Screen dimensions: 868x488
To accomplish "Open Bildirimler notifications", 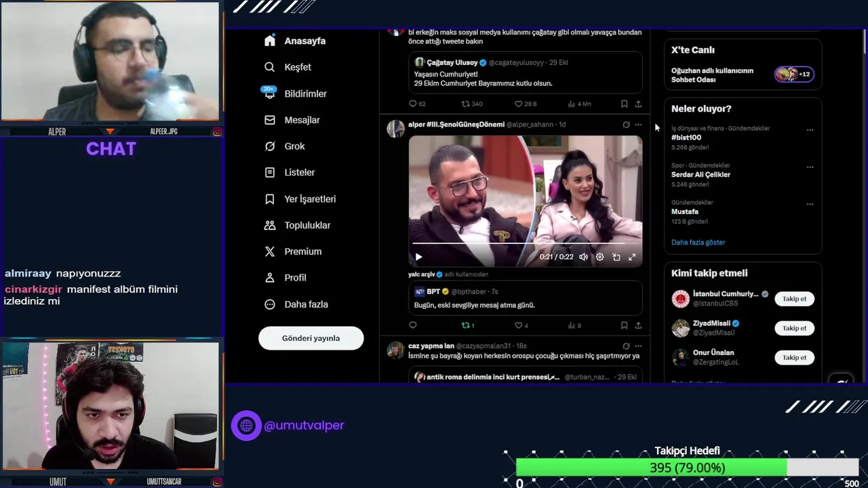I will click(x=296, y=94).
